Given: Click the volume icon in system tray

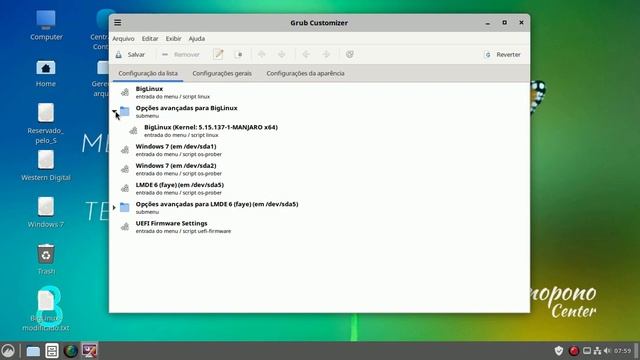Looking at the screenshot, I should (607, 351).
